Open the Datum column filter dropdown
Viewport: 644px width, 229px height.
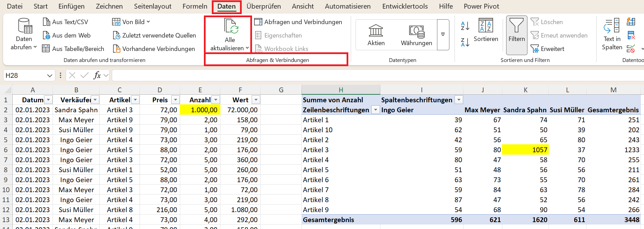48,100
